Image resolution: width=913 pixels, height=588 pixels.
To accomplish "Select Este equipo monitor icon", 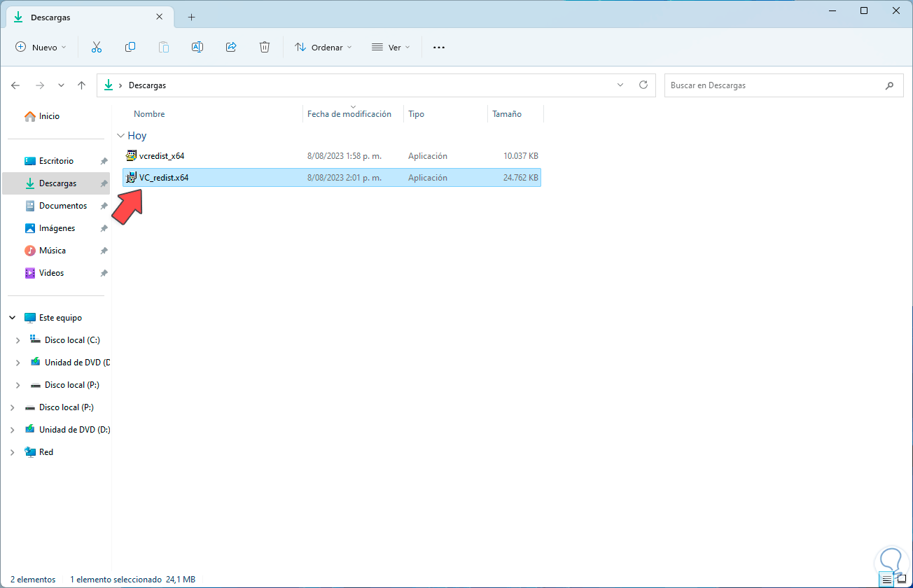I will coord(30,318).
